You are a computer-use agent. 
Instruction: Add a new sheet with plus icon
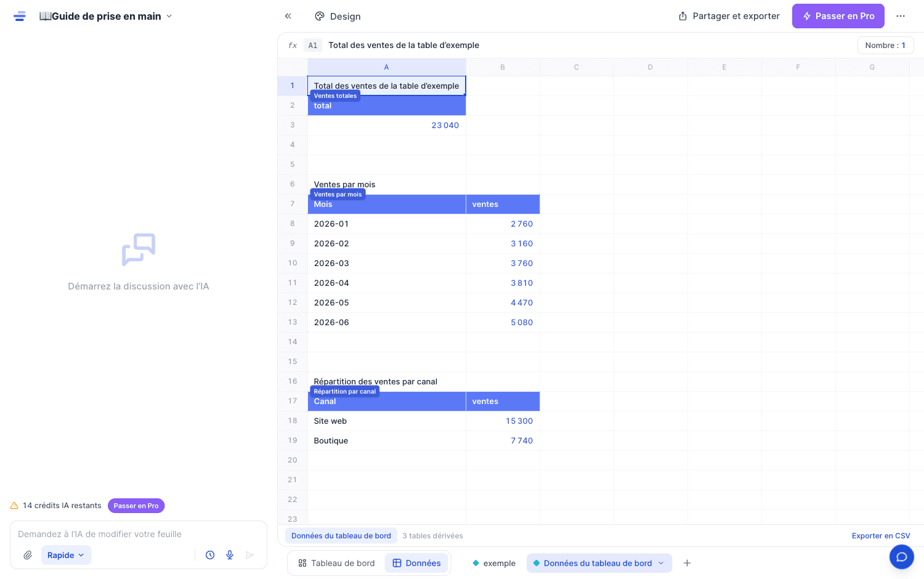pyautogui.click(x=687, y=563)
